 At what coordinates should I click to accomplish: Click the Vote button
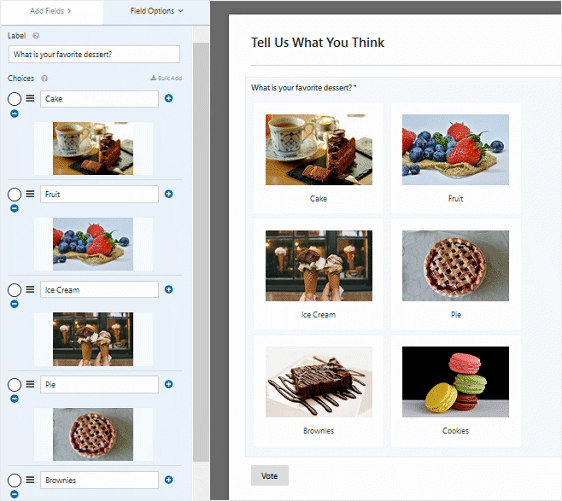(270, 476)
